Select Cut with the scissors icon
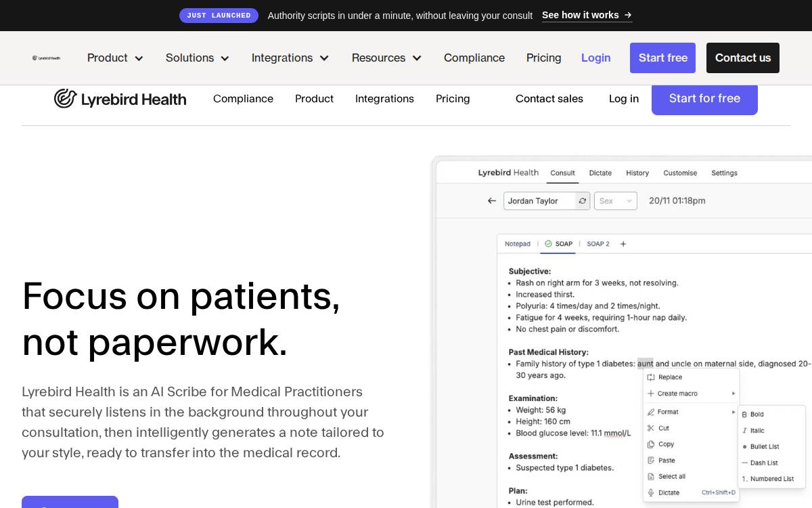812x508 pixels. 658,428
